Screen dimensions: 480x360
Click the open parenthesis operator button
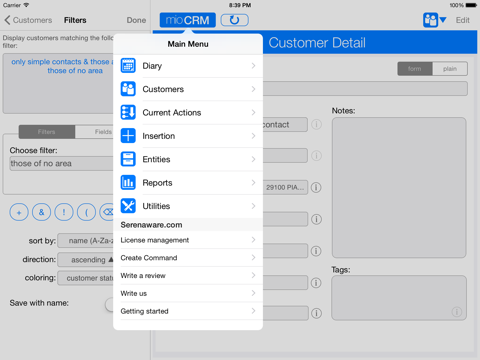pos(86,212)
